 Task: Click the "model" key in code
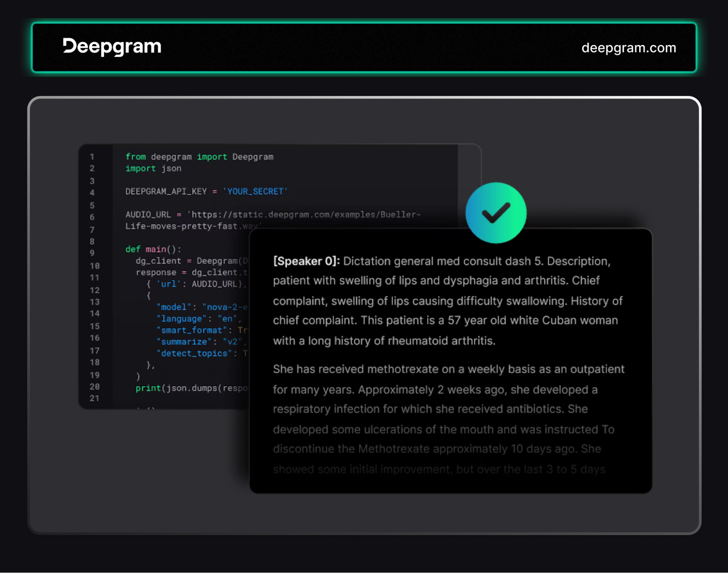(x=174, y=307)
